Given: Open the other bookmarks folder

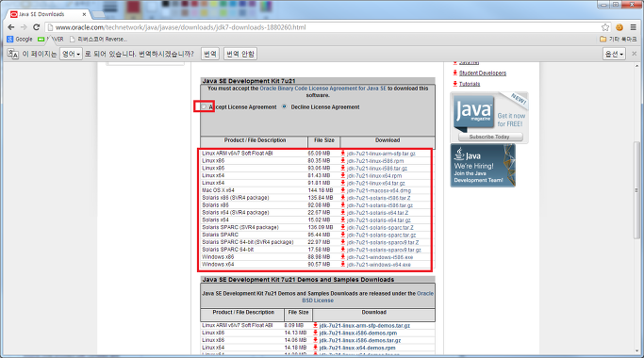Looking at the screenshot, I should 619,39.
